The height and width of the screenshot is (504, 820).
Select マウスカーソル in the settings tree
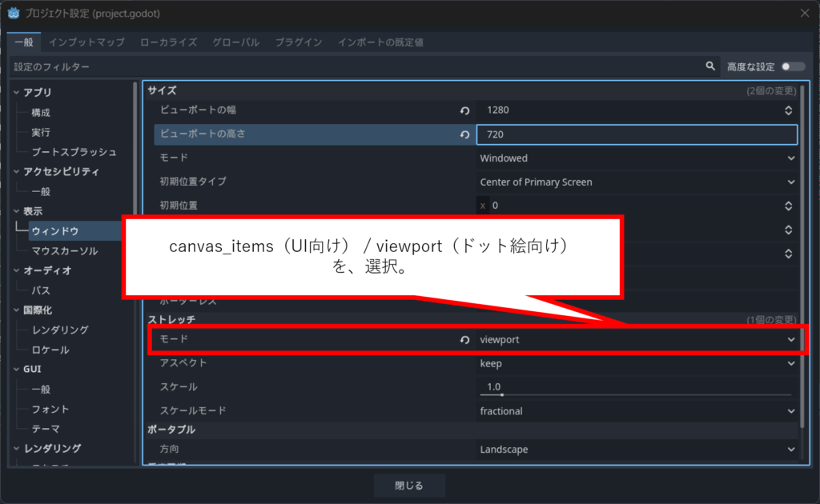point(64,251)
